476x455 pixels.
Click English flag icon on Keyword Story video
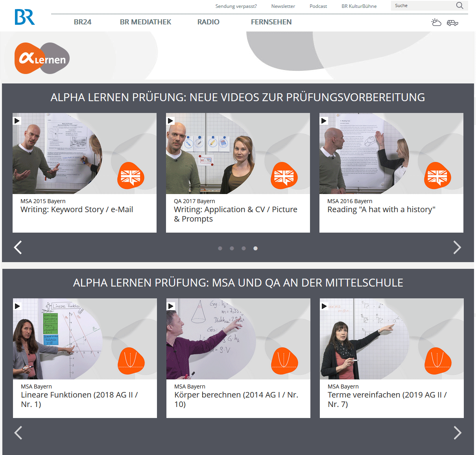pyautogui.click(x=131, y=176)
